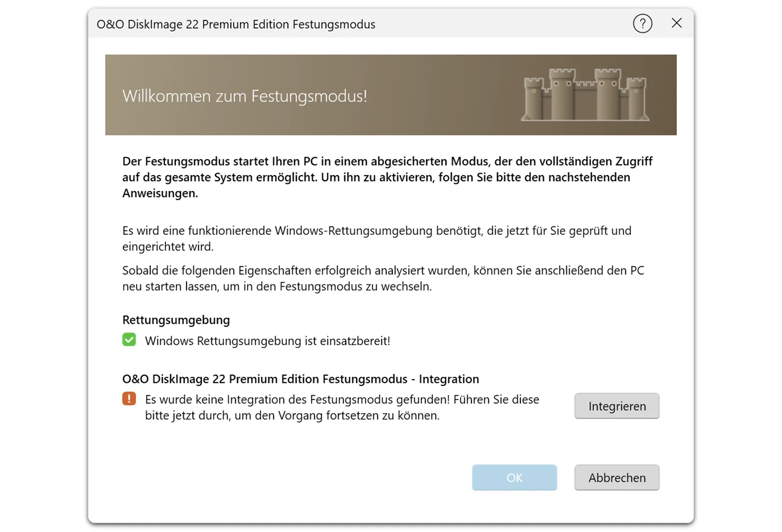This screenshot has width=782, height=532.
Task: Click the success icon confirming Windows Rettungsumgebung readiness
Action: [129, 339]
